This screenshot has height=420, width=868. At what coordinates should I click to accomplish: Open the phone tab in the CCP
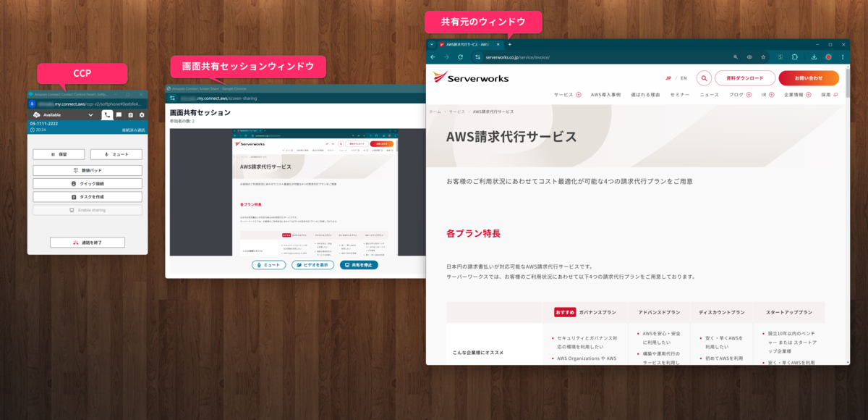click(107, 115)
